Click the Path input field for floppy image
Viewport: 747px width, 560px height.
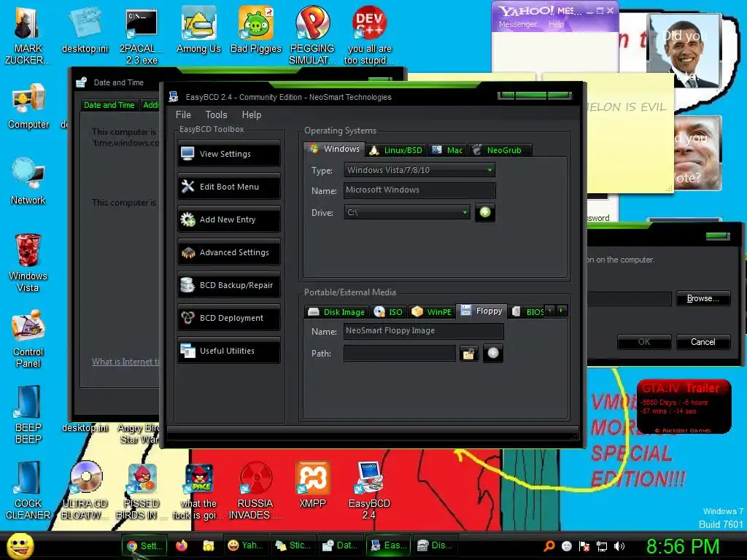pos(399,354)
